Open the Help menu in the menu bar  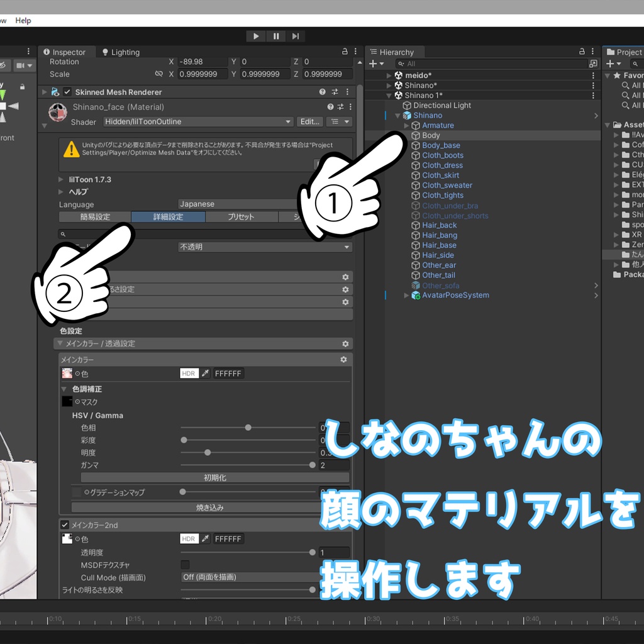click(23, 20)
